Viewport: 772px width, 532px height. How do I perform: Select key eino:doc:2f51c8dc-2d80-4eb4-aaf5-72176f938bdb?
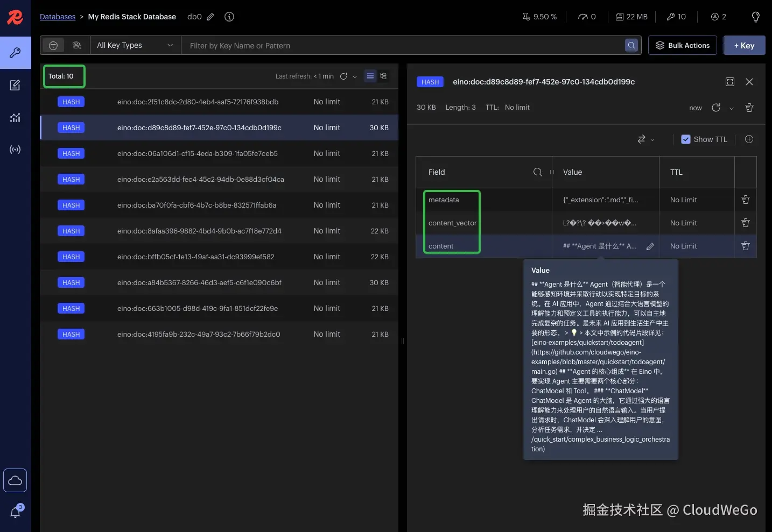(219, 102)
